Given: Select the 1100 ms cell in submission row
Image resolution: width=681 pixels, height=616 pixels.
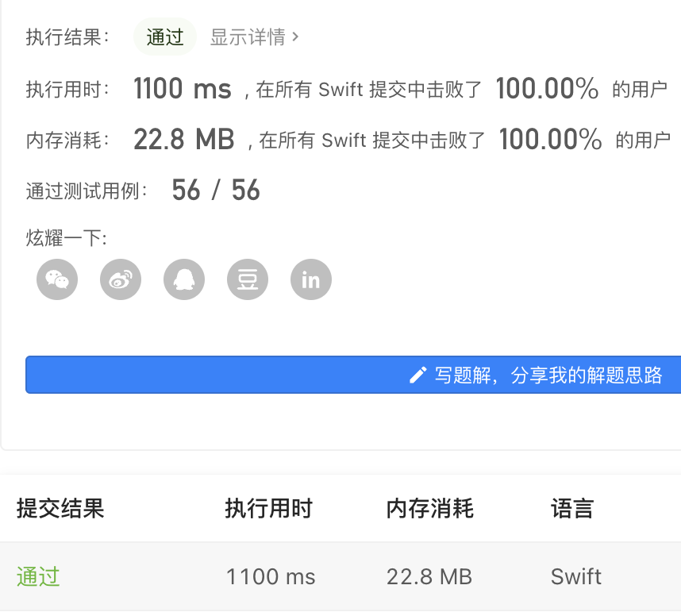Looking at the screenshot, I should click(271, 577).
